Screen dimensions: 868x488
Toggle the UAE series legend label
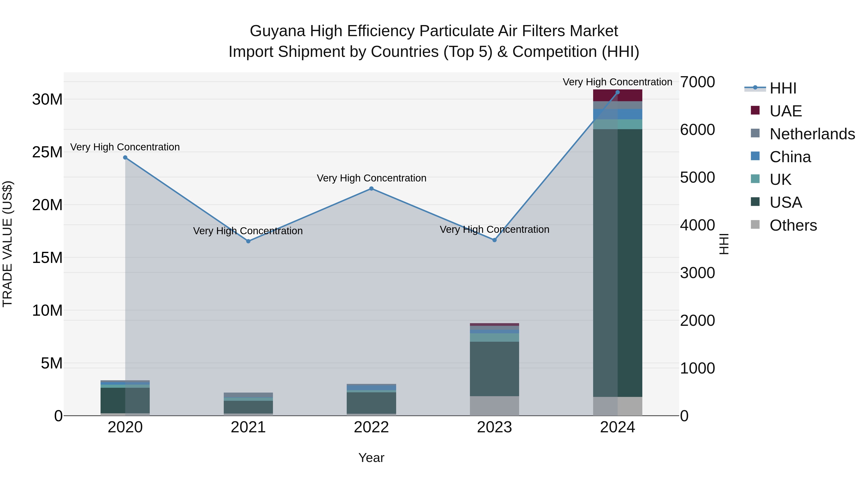point(786,111)
